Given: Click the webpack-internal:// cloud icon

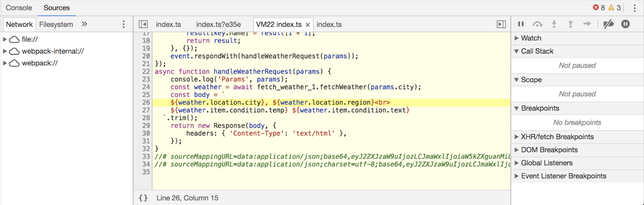Looking at the screenshot, I should point(14,51).
